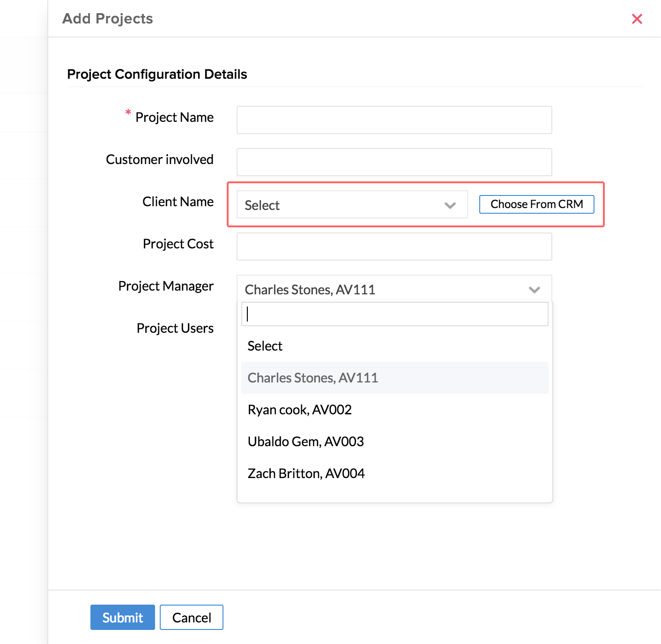Click the Project Users label

pyautogui.click(x=175, y=328)
